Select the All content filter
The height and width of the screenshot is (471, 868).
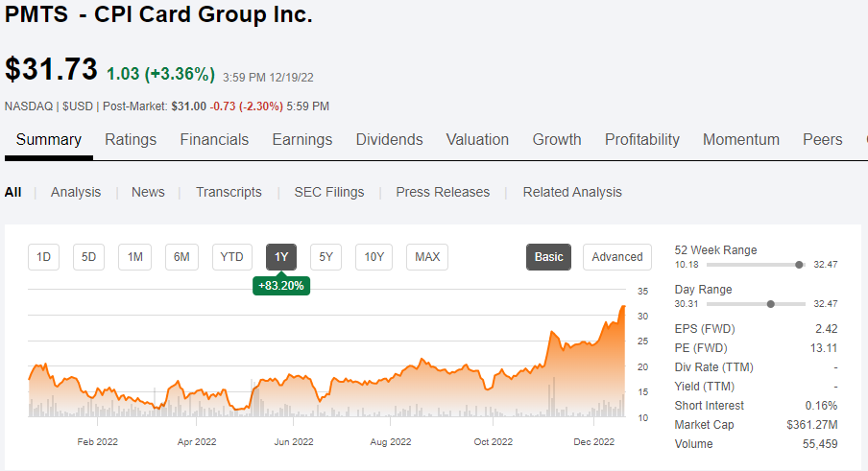[x=12, y=192]
